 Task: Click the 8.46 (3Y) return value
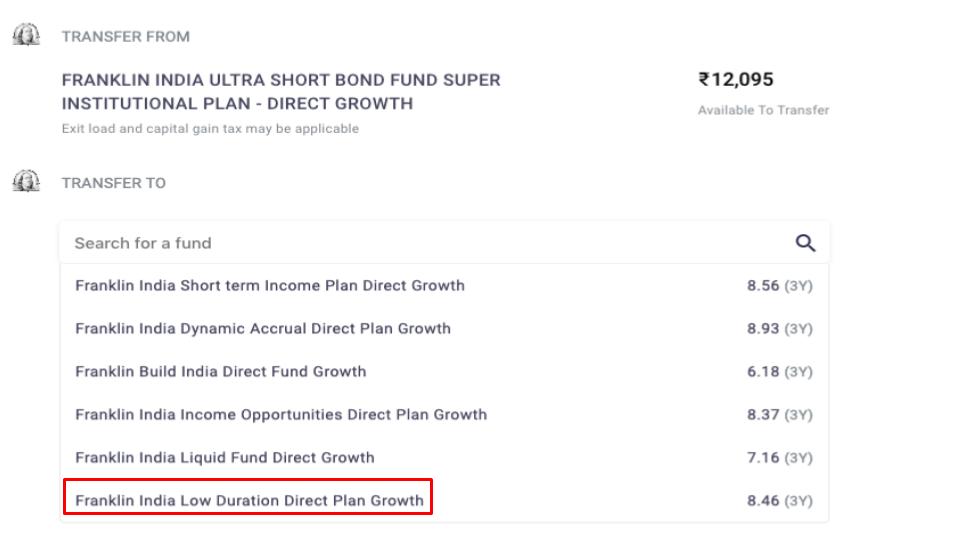pyautogui.click(x=779, y=500)
